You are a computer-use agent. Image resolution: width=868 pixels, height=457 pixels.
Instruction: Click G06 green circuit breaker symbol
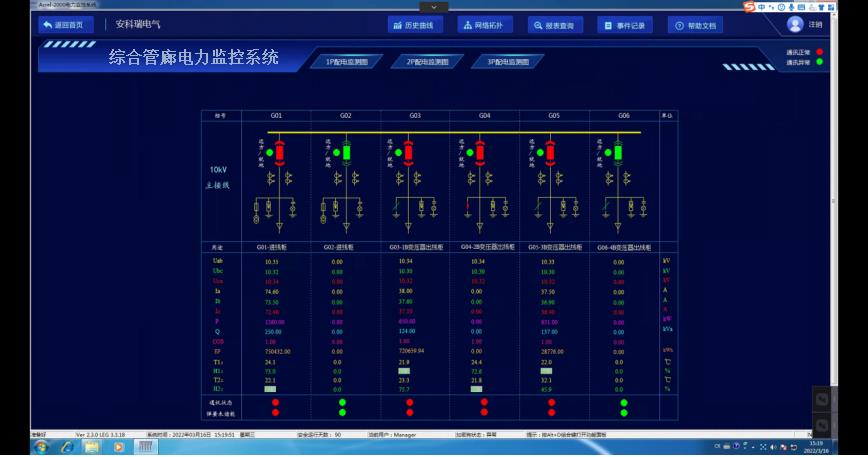click(x=618, y=152)
